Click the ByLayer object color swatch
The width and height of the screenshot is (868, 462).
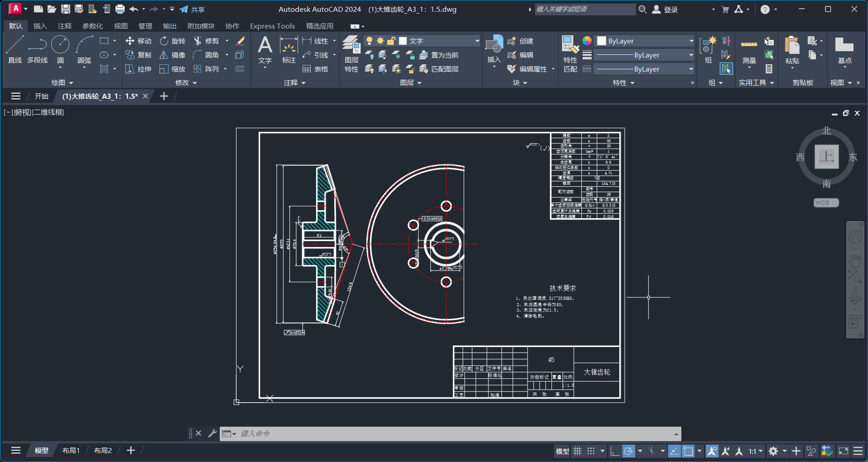tap(602, 41)
